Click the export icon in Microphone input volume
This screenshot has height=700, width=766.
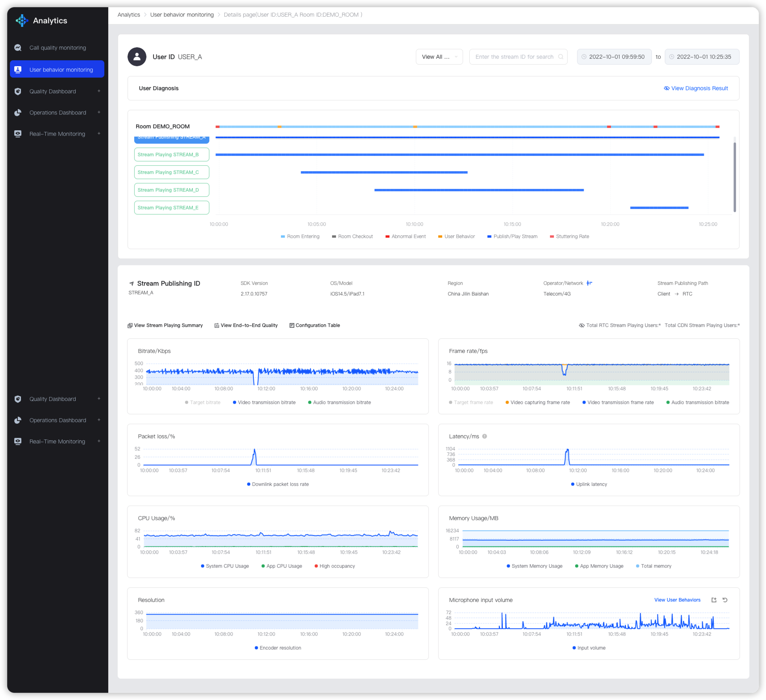(x=714, y=600)
